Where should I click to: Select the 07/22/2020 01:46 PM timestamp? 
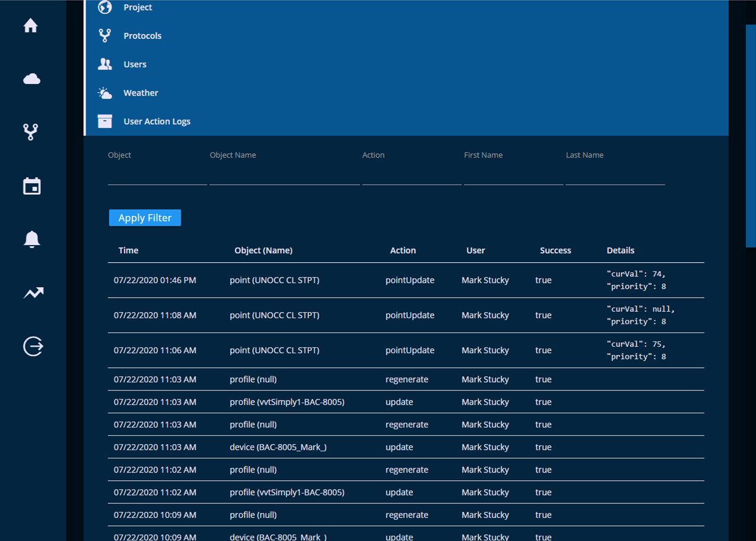155,280
